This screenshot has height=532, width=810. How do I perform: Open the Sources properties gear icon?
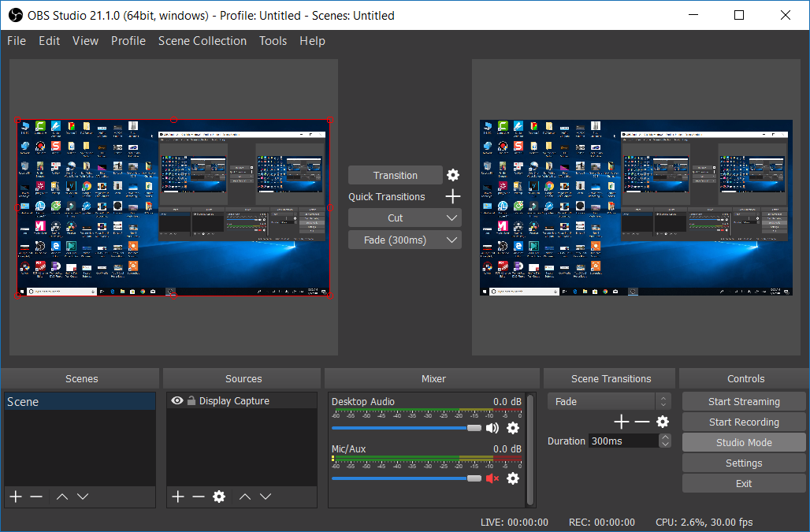click(218, 497)
